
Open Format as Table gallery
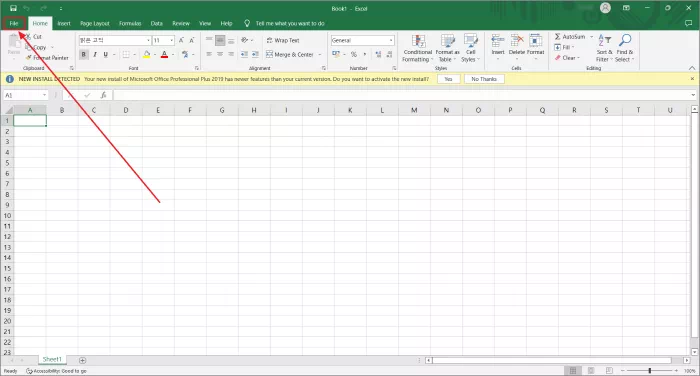coord(447,48)
